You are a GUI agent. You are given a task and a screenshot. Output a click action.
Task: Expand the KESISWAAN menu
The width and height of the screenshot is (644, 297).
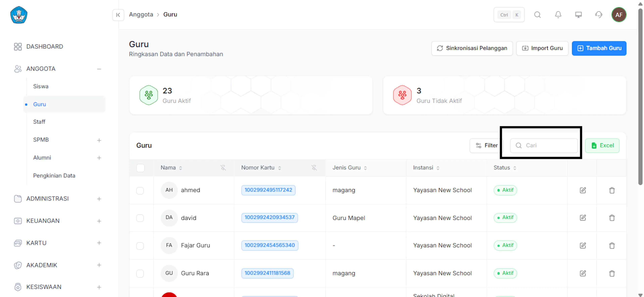[99, 287]
